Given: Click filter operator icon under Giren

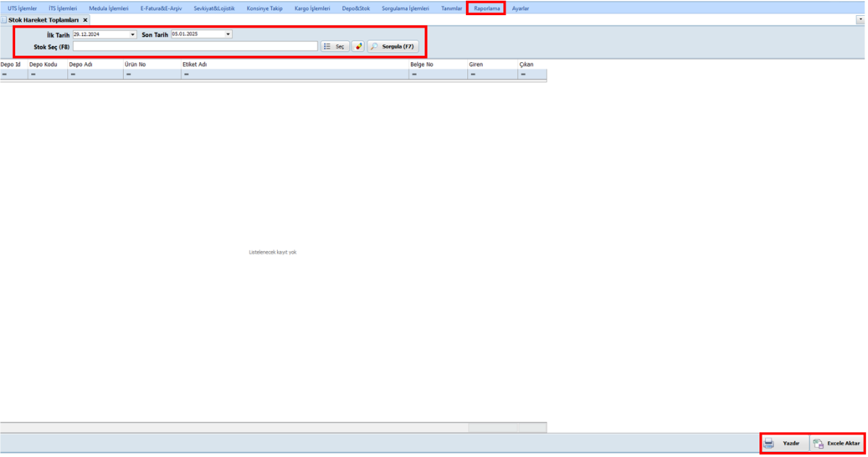Looking at the screenshot, I should tap(472, 74).
